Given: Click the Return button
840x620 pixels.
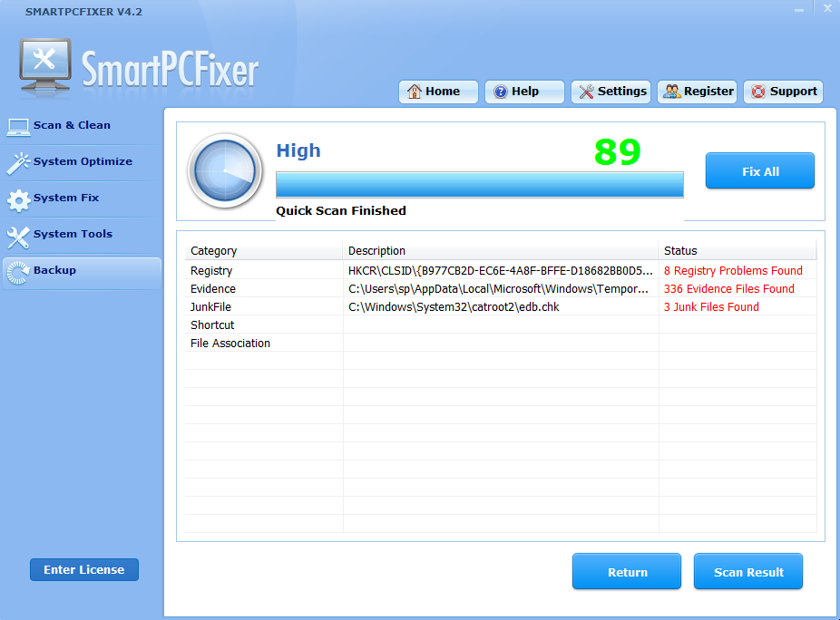Looking at the screenshot, I should click(627, 572).
